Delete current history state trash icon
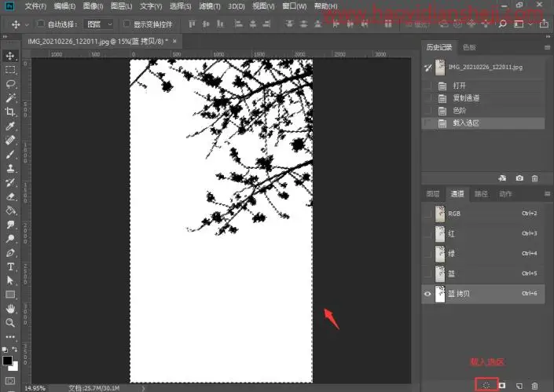This screenshot has height=392, width=554. tap(535, 178)
